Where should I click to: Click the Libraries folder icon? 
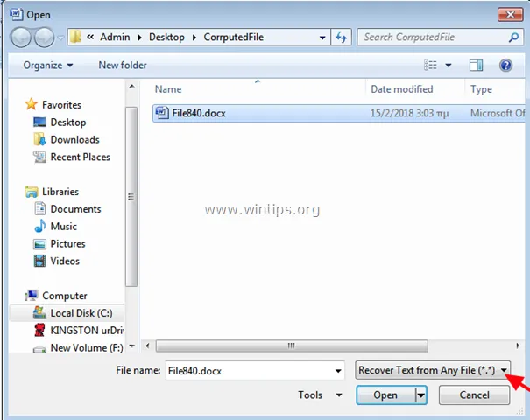[x=32, y=192]
